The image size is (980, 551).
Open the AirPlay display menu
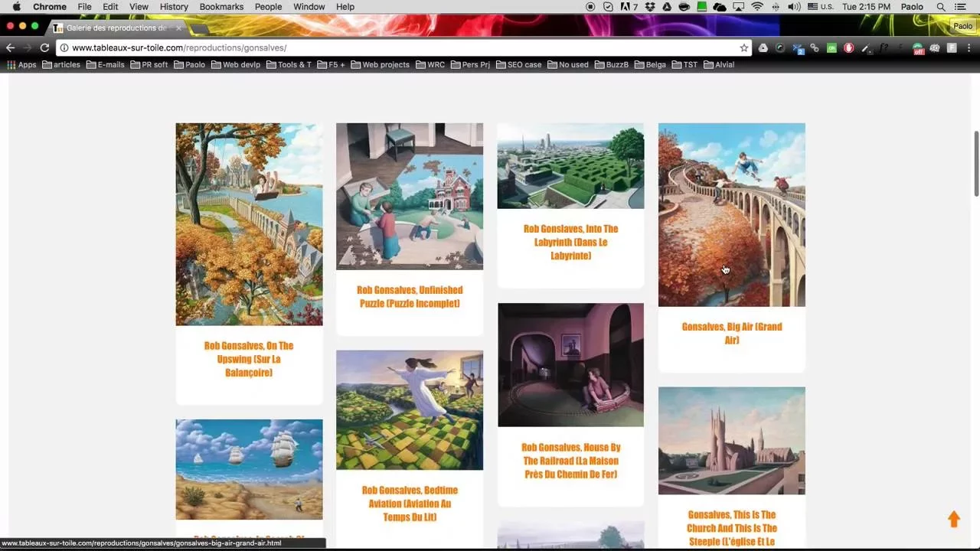tap(738, 7)
